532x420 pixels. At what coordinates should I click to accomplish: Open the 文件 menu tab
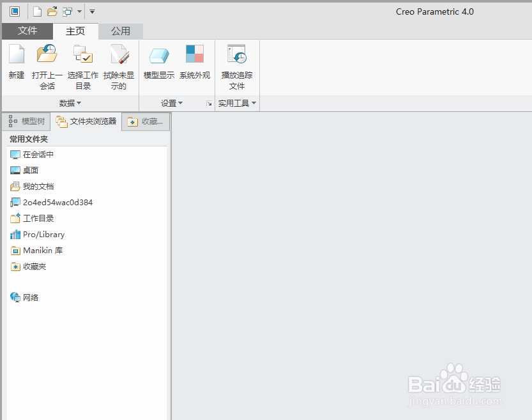click(27, 31)
